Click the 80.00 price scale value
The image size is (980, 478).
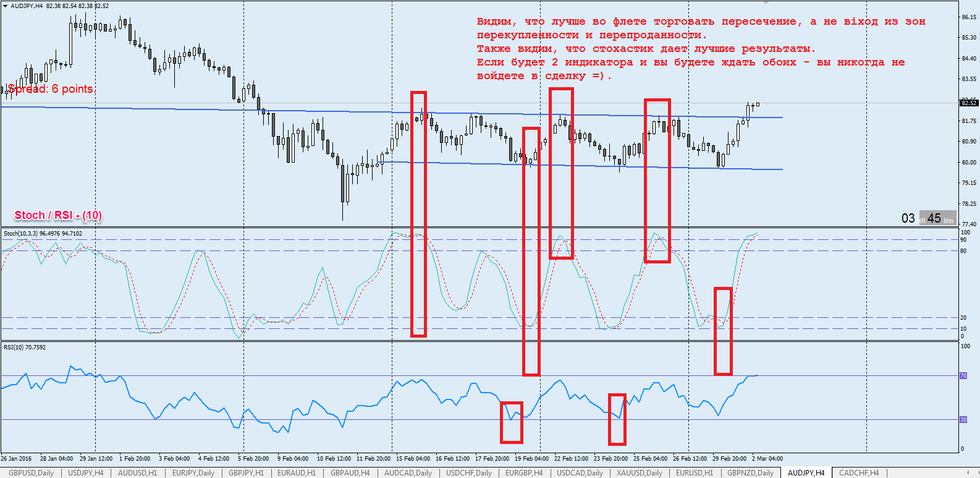(968, 163)
